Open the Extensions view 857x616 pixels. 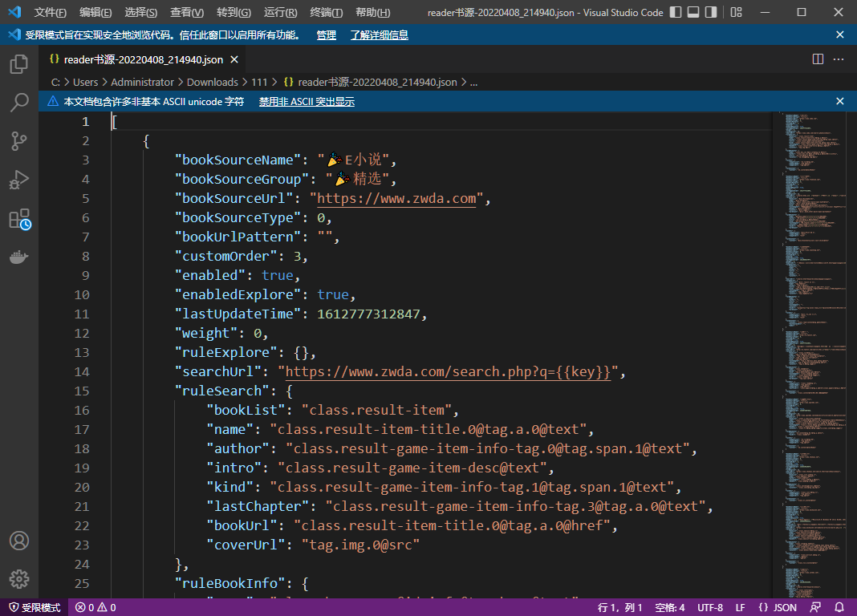(x=20, y=218)
